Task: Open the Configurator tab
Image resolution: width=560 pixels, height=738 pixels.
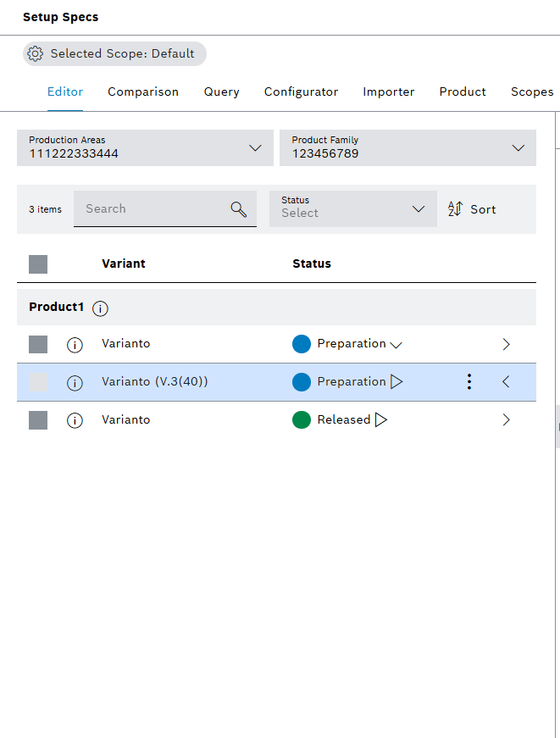Action: pyautogui.click(x=301, y=92)
